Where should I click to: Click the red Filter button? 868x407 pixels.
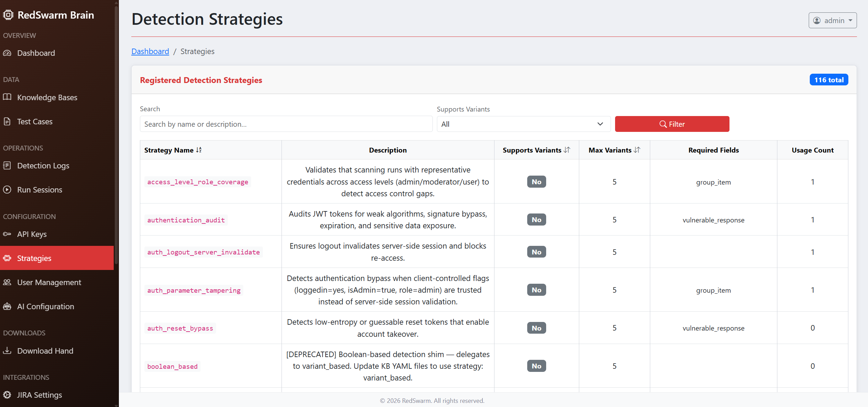672,124
